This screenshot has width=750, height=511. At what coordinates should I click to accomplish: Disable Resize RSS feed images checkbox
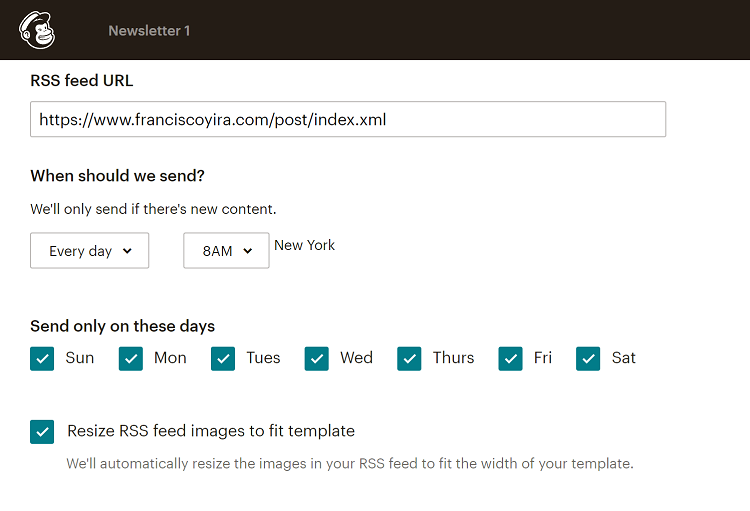pos(42,432)
